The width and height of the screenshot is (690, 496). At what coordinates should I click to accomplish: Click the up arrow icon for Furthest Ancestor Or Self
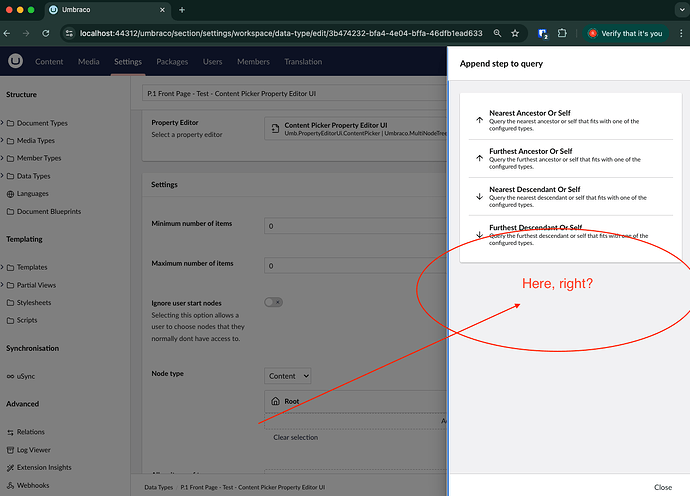tap(479, 158)
